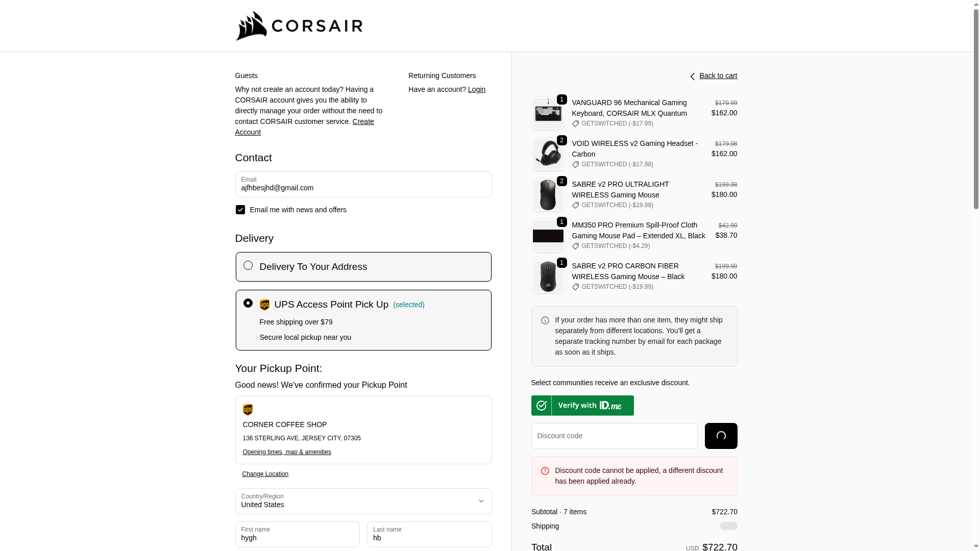Select UPS Access Point Pick Up radio

click(248, 303)
